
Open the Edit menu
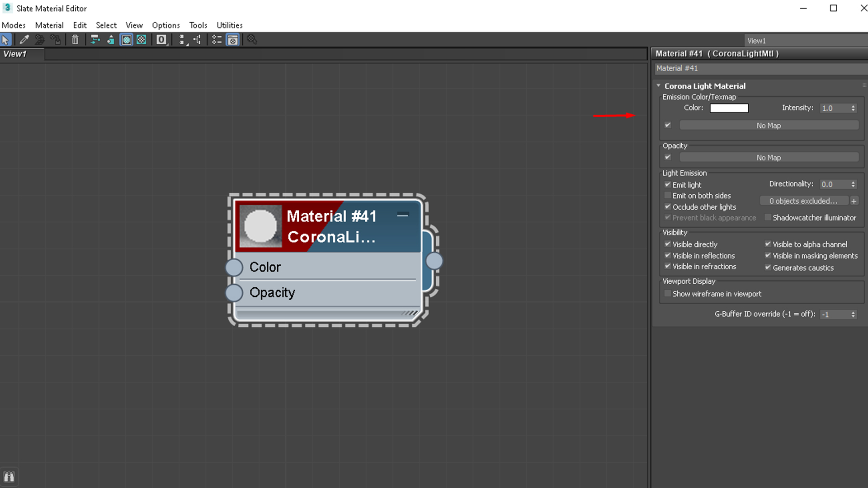coord(80,25)
